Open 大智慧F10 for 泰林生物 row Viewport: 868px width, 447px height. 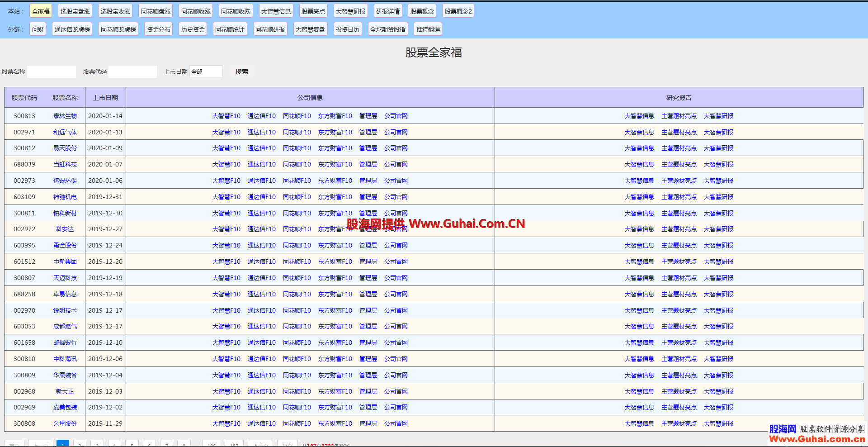tap(226, 116)
